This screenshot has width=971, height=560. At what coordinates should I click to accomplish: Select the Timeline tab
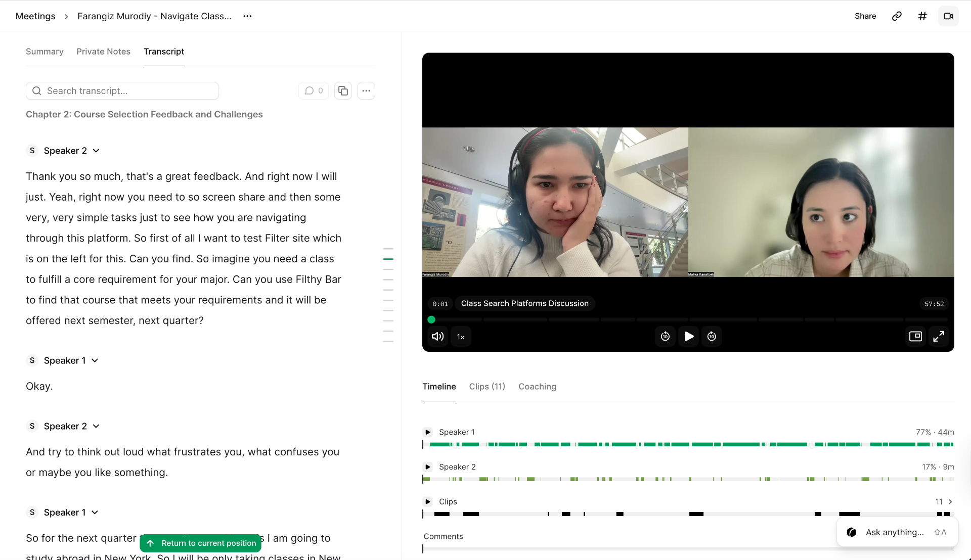click(x=439, y=387)
